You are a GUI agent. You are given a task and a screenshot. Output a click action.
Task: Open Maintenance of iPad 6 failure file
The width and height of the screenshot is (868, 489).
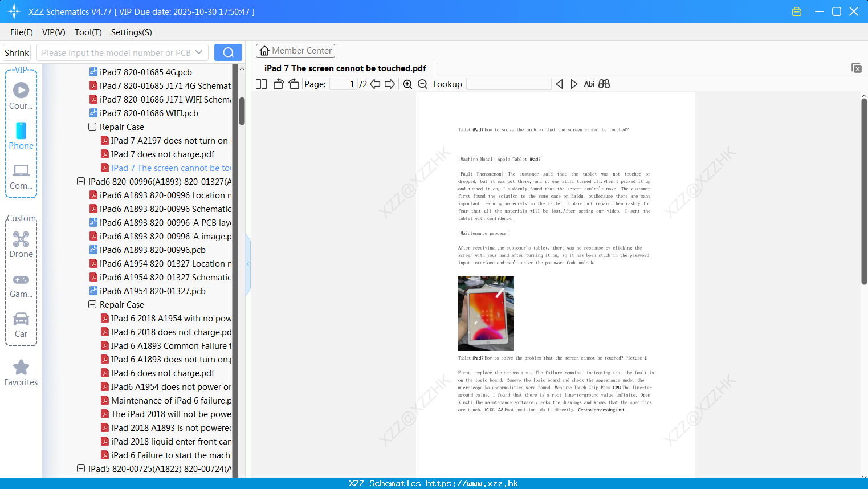pyautogui.click(x=166, y=400)
